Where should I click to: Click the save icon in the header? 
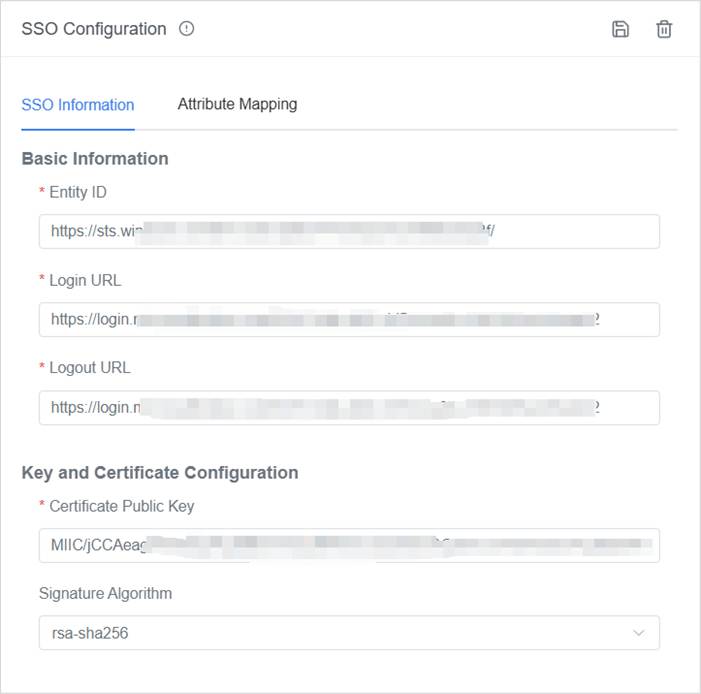(x=620, y=29)
